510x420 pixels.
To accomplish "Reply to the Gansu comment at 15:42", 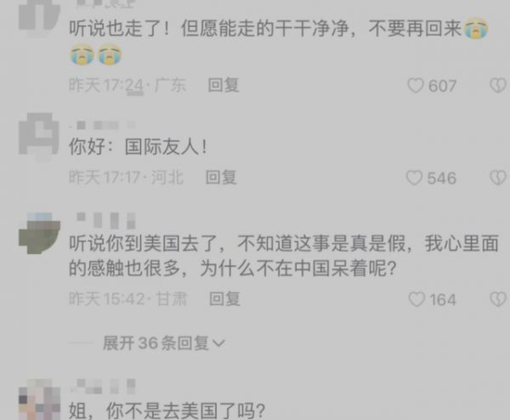I will tap(224, 298).
